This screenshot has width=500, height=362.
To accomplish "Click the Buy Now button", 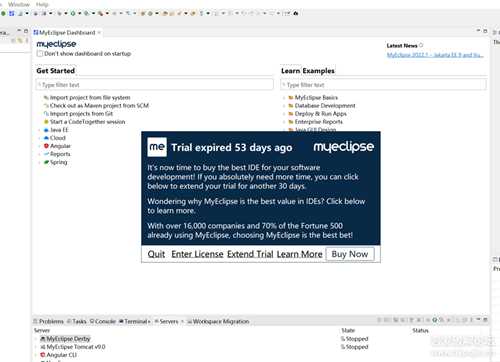I will click(350, 254).
